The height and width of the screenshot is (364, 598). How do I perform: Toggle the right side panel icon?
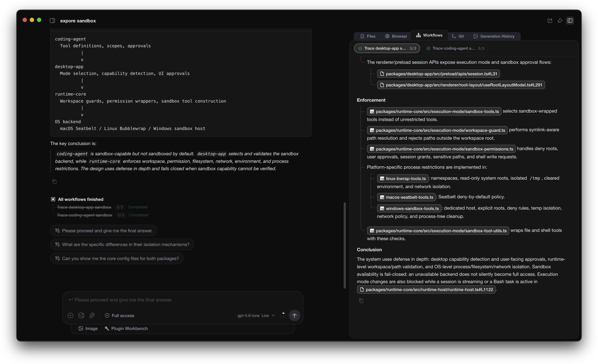click(570, 21)
